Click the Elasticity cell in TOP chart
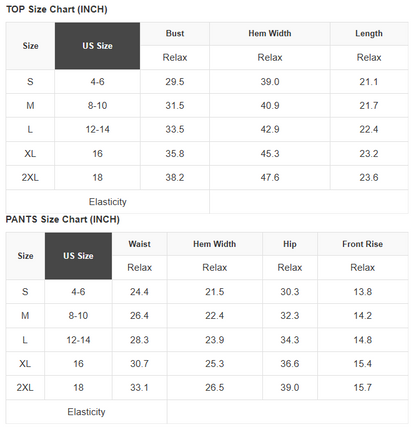 coord(108,202)
